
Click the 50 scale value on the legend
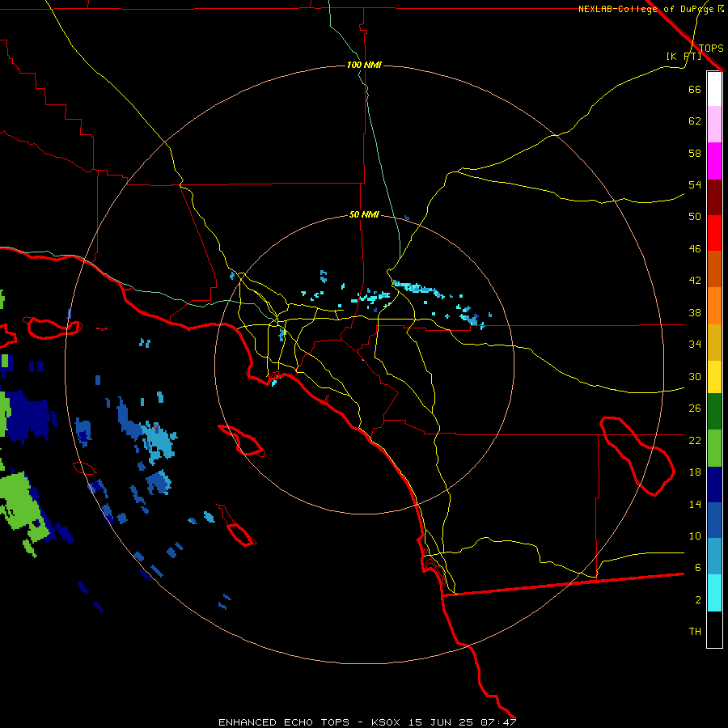(x=695, y=217)
